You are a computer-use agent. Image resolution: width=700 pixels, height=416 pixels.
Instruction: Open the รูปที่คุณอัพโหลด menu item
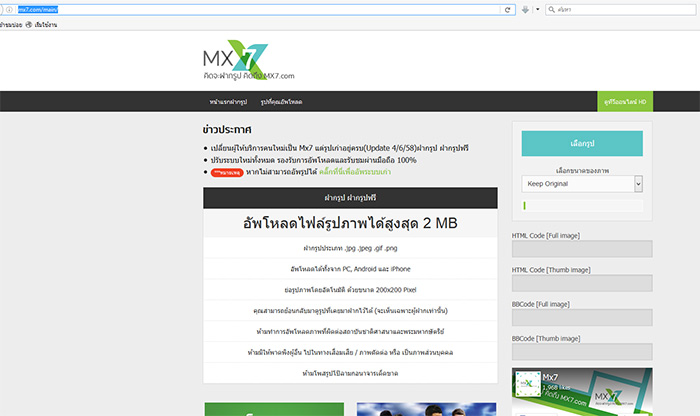(281, 102)
